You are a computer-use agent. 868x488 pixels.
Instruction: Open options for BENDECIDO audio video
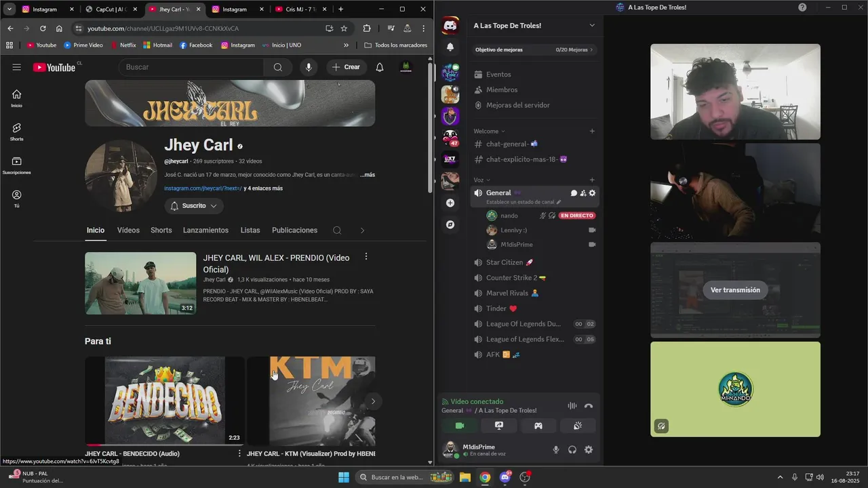239,453
